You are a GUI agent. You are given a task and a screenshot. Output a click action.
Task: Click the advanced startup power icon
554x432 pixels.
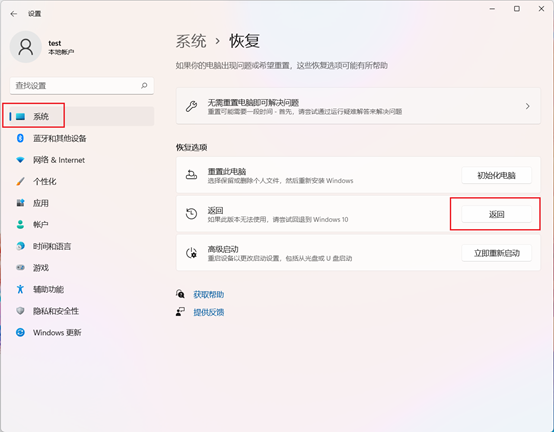191,253
